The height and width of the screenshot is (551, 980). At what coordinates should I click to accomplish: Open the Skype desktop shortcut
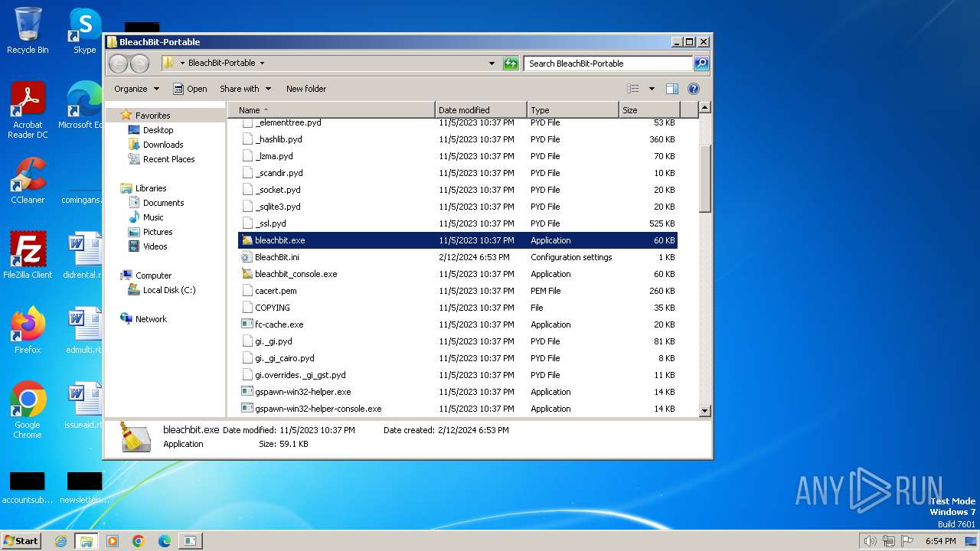click(85, 31)
